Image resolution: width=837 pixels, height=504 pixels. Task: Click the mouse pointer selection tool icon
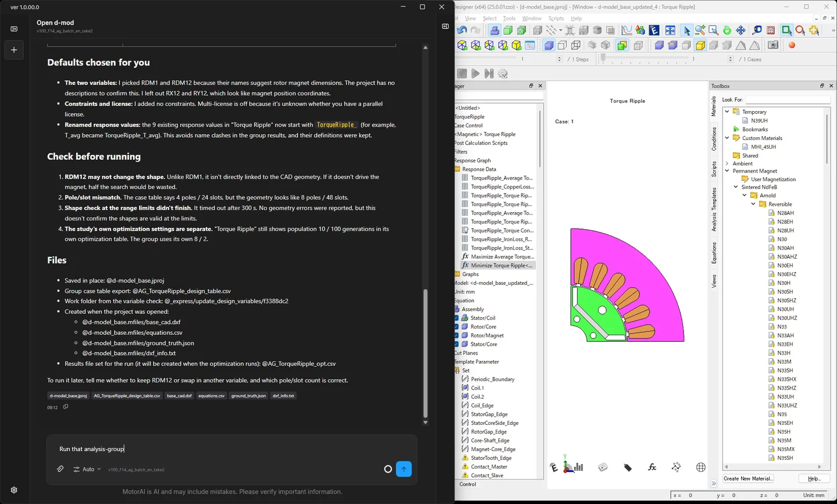point(686,30)
